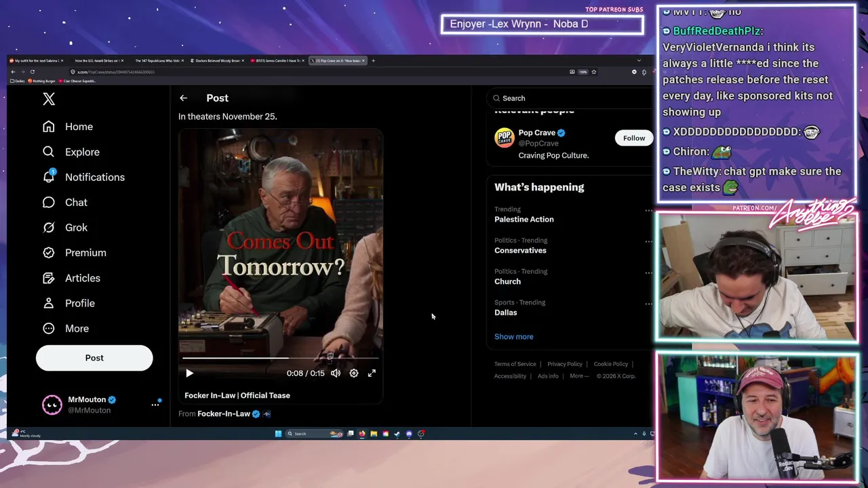Click the MrMouton avatar

[x=52, y=405]
